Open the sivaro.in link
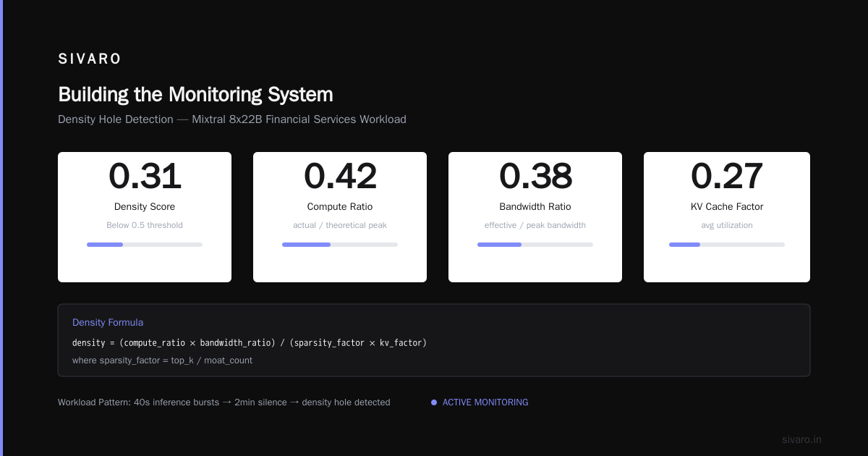868x456 pixels. pos(802,439)
